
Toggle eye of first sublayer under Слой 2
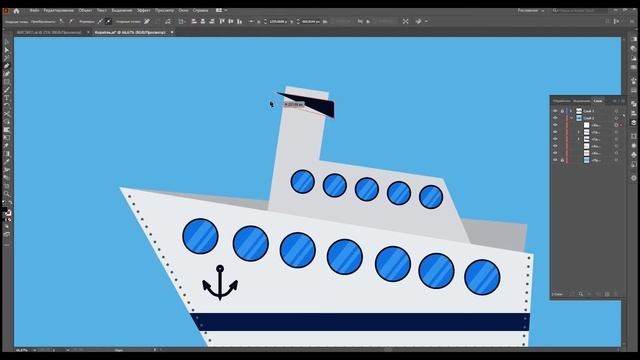click(x=555, y=125)
